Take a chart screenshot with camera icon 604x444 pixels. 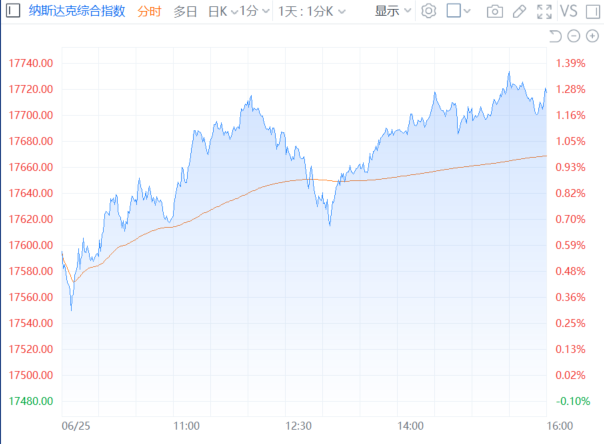[495, 11]
